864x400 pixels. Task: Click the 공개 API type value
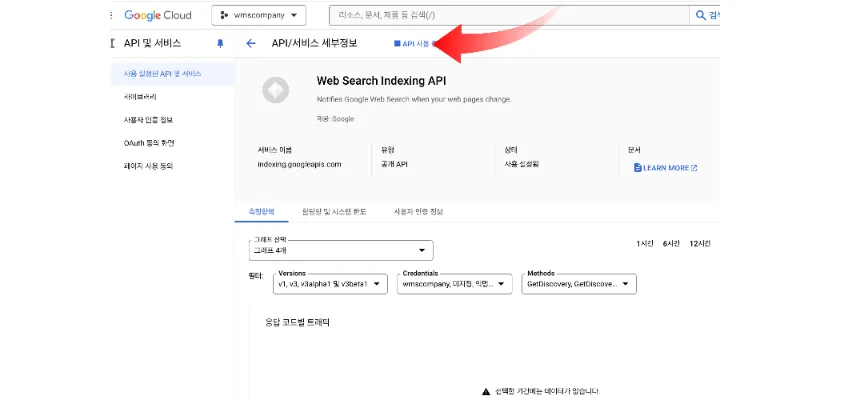[394, 164]
